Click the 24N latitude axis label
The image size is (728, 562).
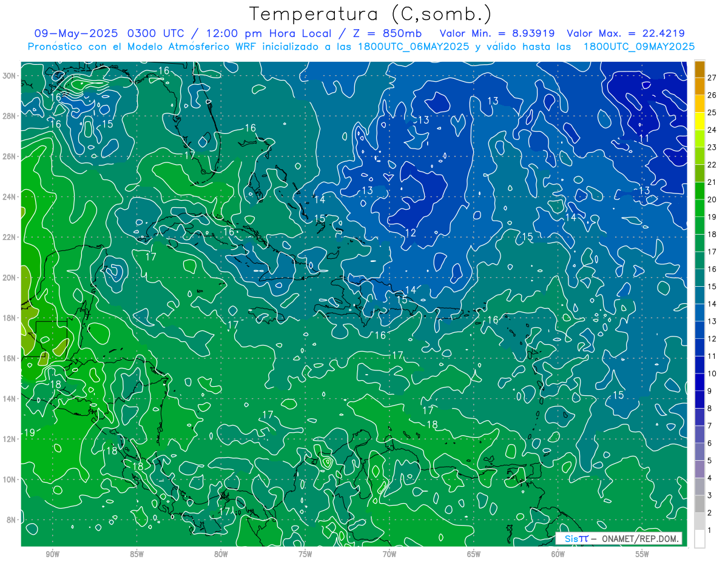(x=9, y=196)
